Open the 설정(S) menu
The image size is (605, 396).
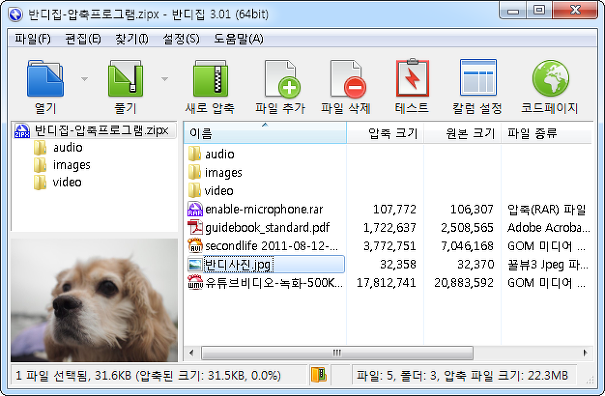click(181, 39)
